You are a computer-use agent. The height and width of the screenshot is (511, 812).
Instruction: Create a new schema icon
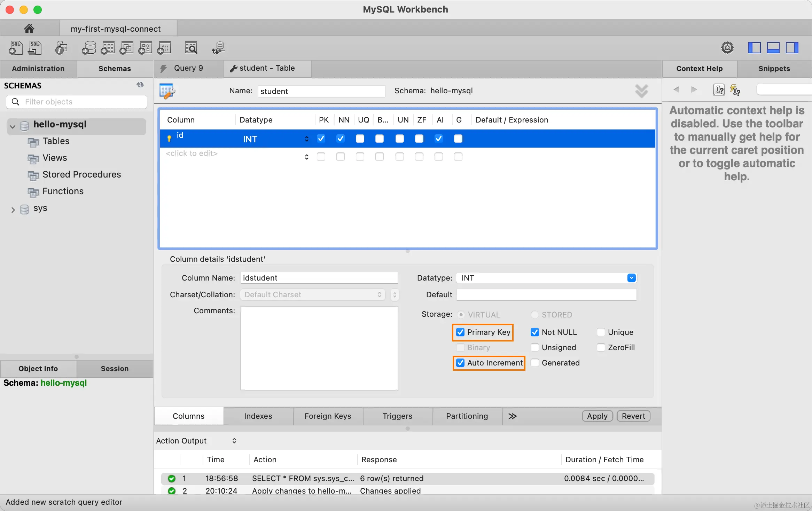[89, 48]
